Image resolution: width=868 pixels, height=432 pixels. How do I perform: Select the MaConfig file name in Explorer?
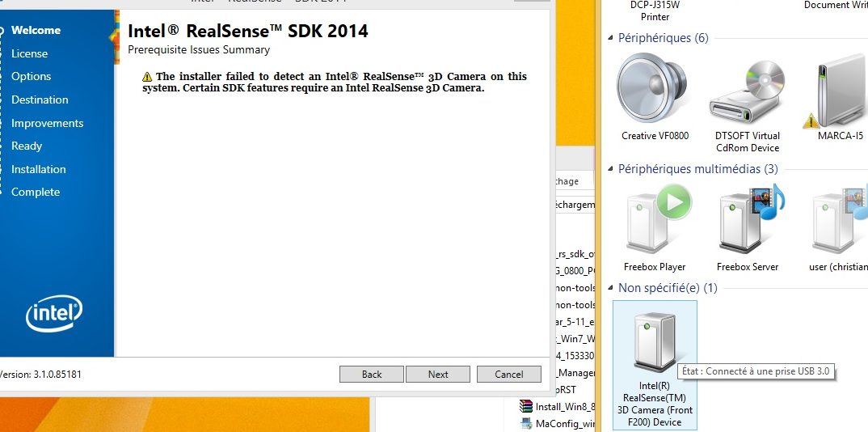pyautogui.click(x=565, y=424)
